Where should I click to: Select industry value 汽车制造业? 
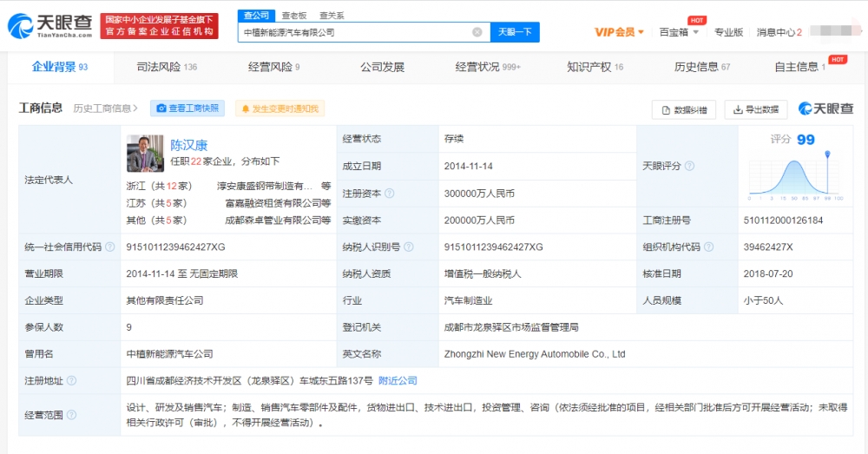(469, 300)
